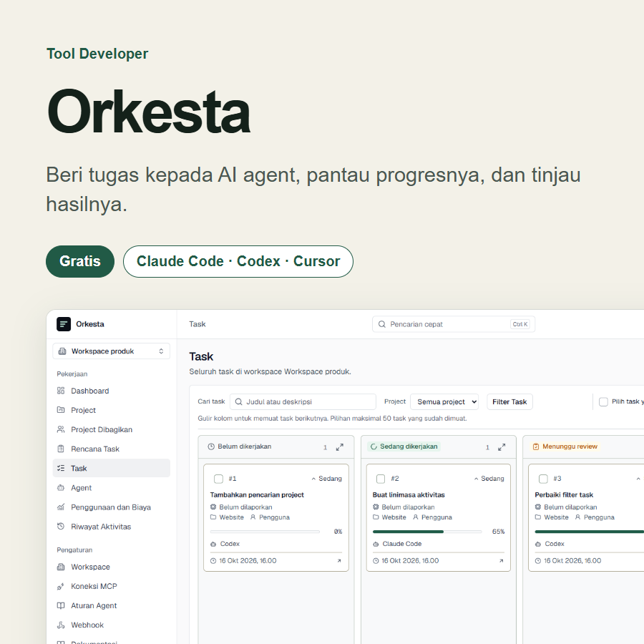Open priority Sedang selector on task #1
The height and width of the screenshot is (644, 644).
(326, 479)
